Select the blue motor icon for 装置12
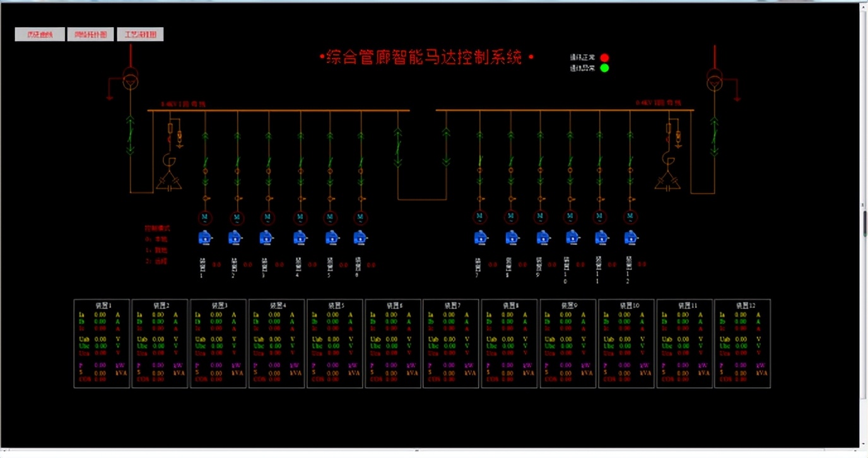 click(x=630, y=238)
